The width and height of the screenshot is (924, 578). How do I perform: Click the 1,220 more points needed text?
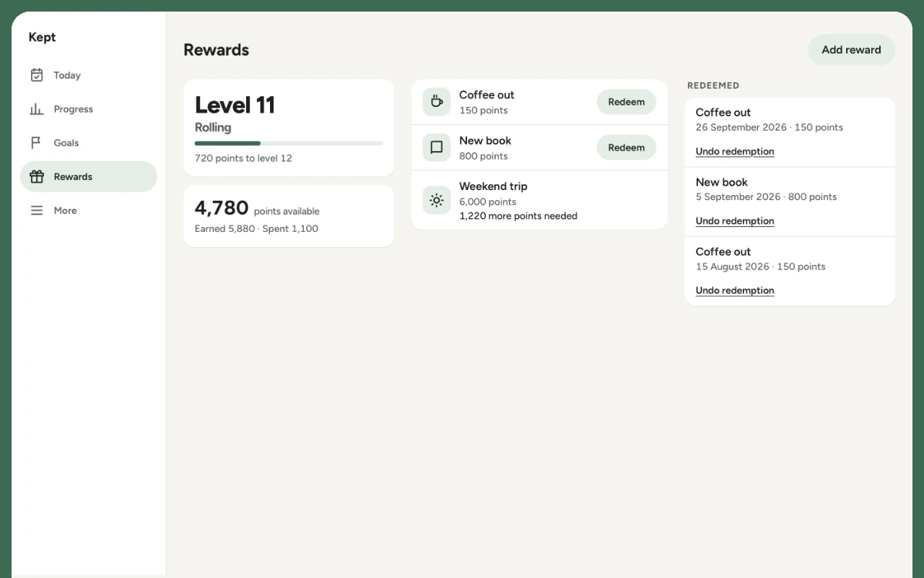(x=518, y=215)
